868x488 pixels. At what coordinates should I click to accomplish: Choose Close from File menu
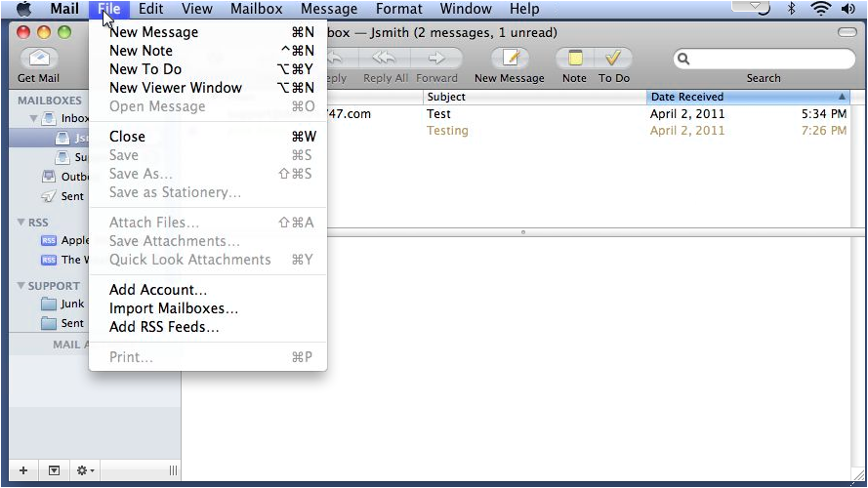[208, 137]
